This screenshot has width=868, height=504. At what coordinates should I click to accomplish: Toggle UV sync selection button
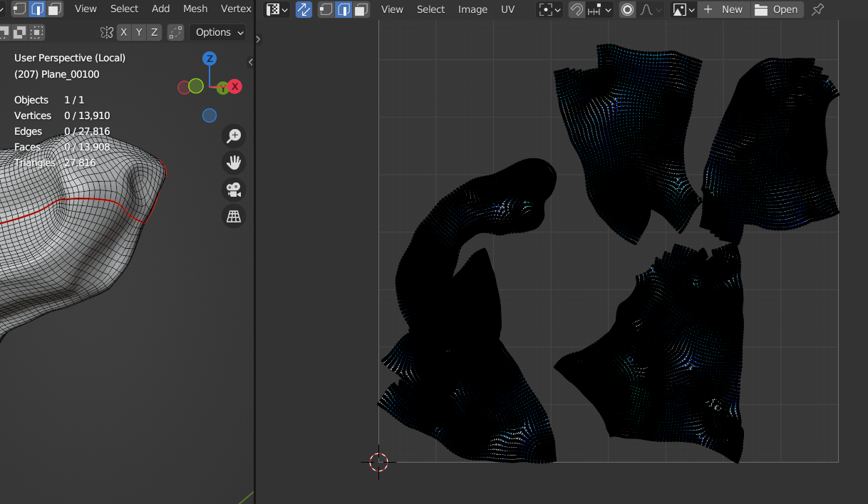pos(304,9)
